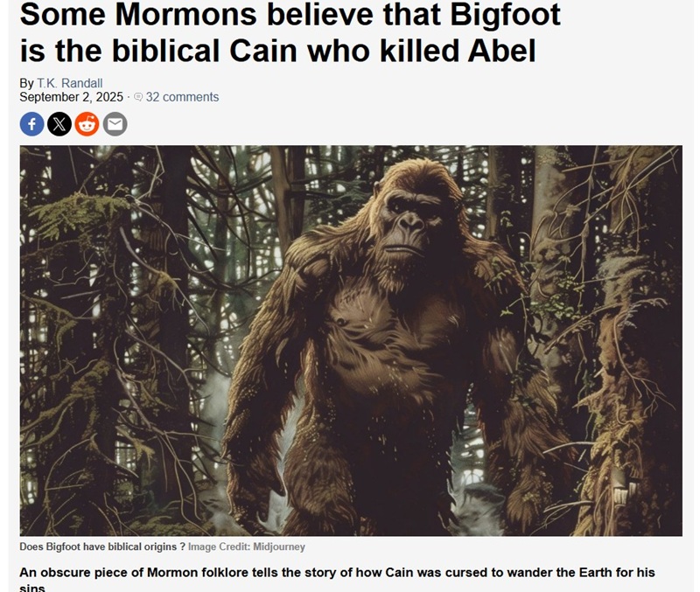Click the 'By' author byline label

[26, 83]
